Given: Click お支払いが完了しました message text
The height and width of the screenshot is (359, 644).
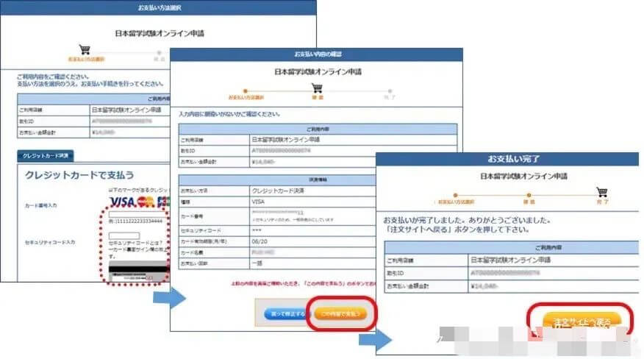Looking at the screenshot, I should tap(466, 221).
